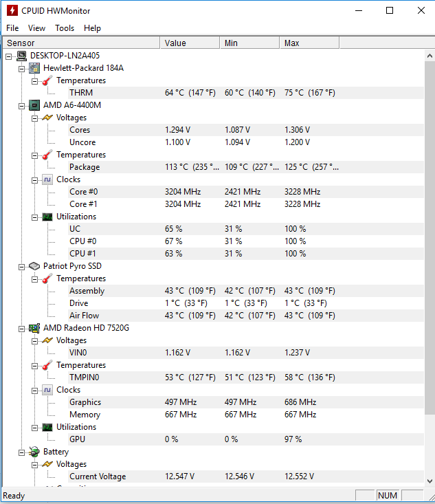Click the Sensor column header
Screen dimensions: 435x504
(81, 43)
